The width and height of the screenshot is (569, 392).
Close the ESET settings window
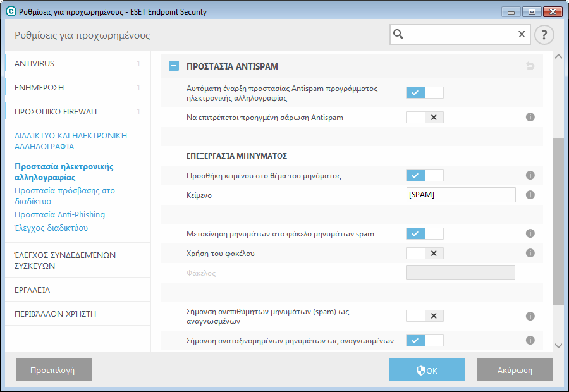point(553,12)
